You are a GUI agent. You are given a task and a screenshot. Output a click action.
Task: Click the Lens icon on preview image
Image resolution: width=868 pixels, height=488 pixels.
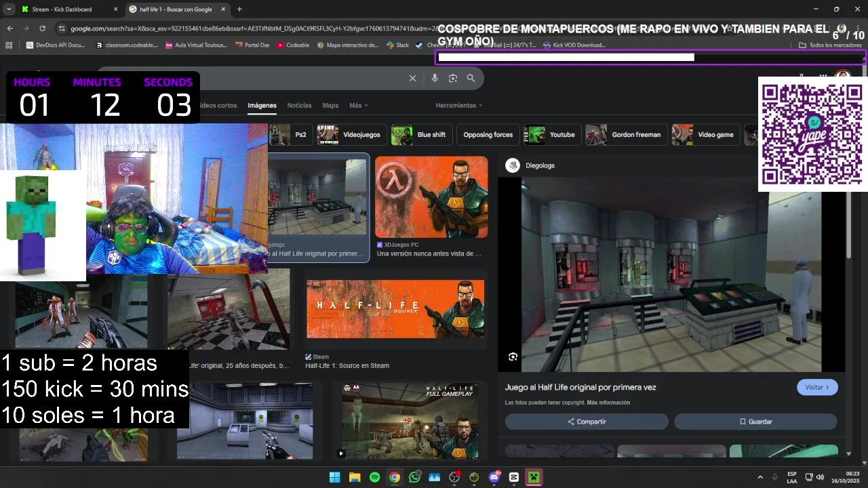tap(513, 357)
